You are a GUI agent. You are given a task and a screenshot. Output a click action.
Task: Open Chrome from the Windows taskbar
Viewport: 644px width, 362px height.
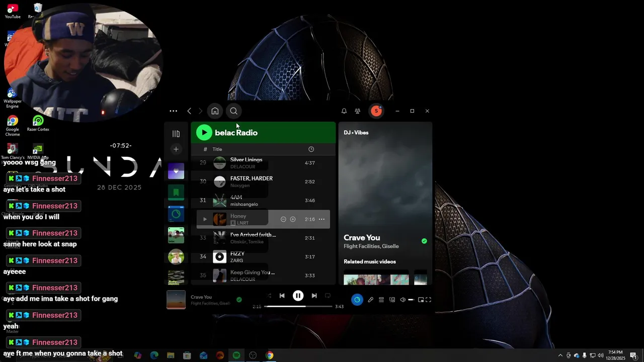click(270, 355)
